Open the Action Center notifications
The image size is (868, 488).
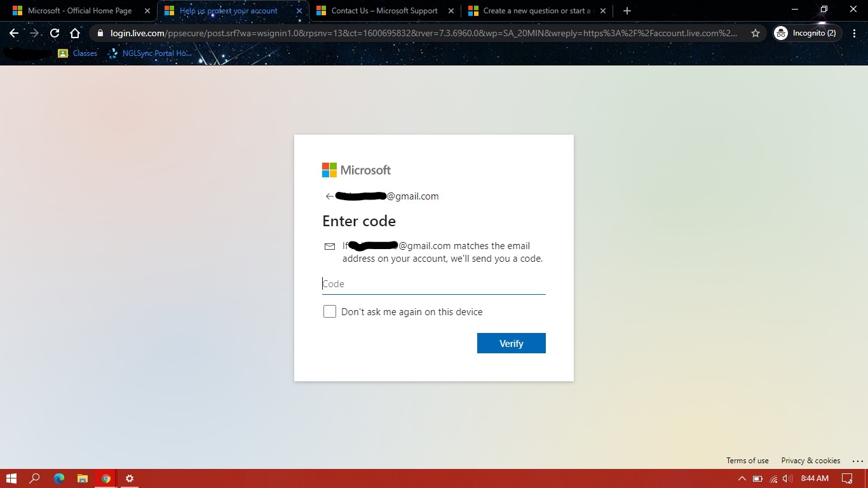(847, 478)
